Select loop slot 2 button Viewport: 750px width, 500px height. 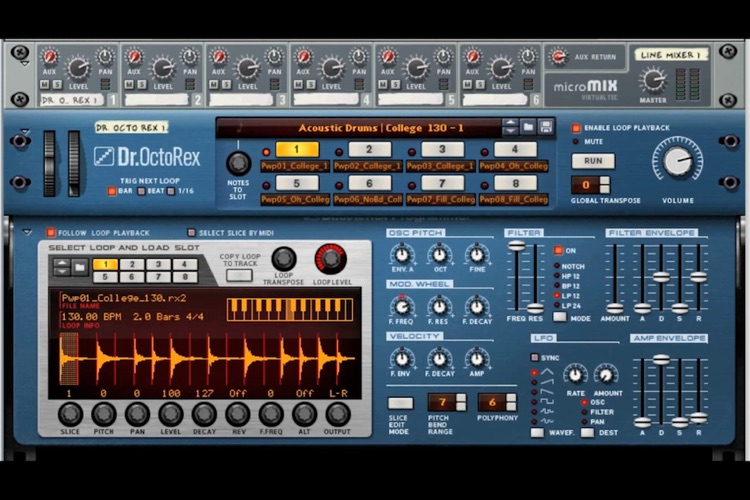click(x=369, y=149)
